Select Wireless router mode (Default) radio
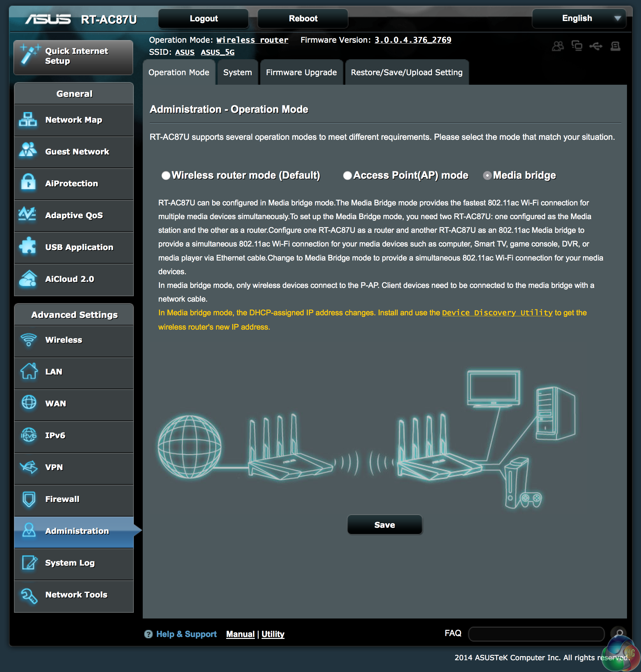The width and height of the screenshot is (641, 672). [x=166, y=175]
